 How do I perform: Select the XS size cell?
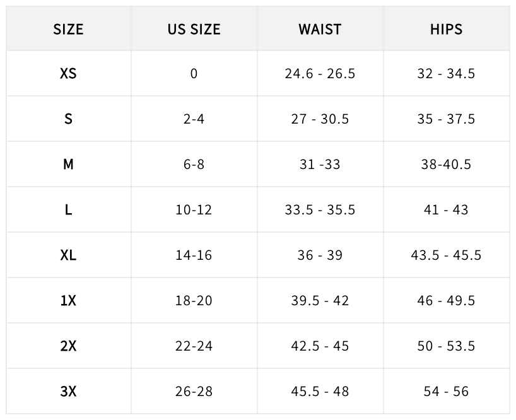click(x=68, y=74)
